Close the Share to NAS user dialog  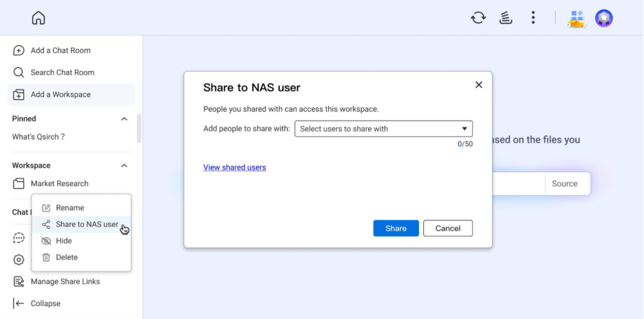(x=479, y=85)
